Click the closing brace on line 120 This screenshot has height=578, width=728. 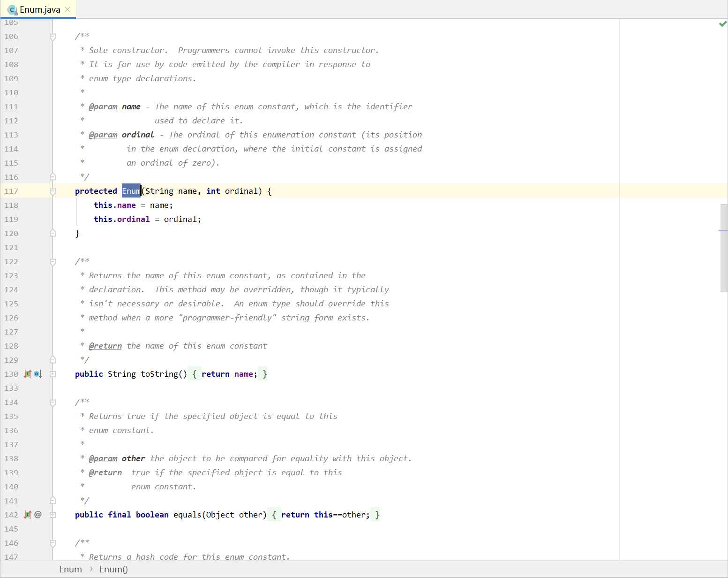coord(77,233)
